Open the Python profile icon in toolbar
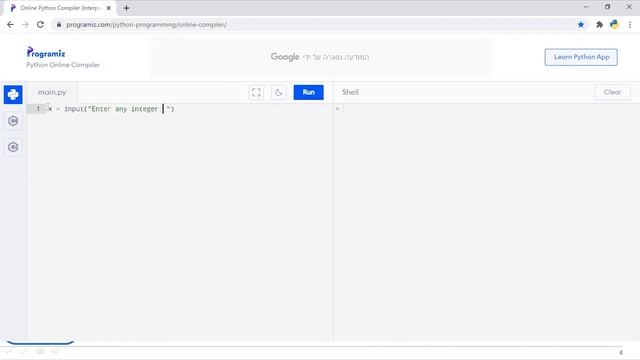640x360 pixels. [614, 24]
